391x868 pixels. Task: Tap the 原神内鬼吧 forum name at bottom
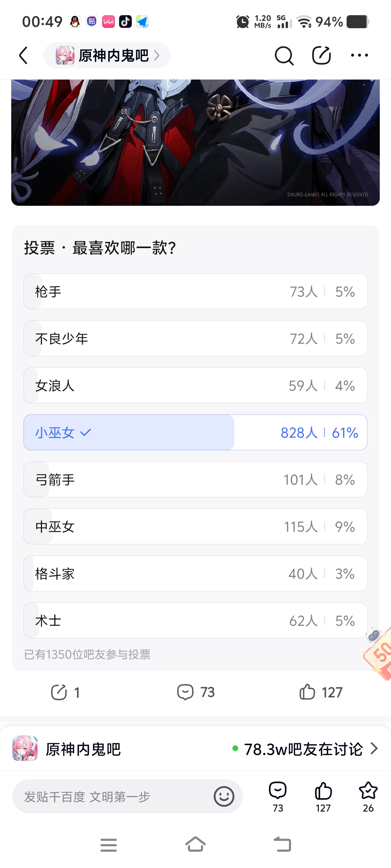(x=83, y=749)
